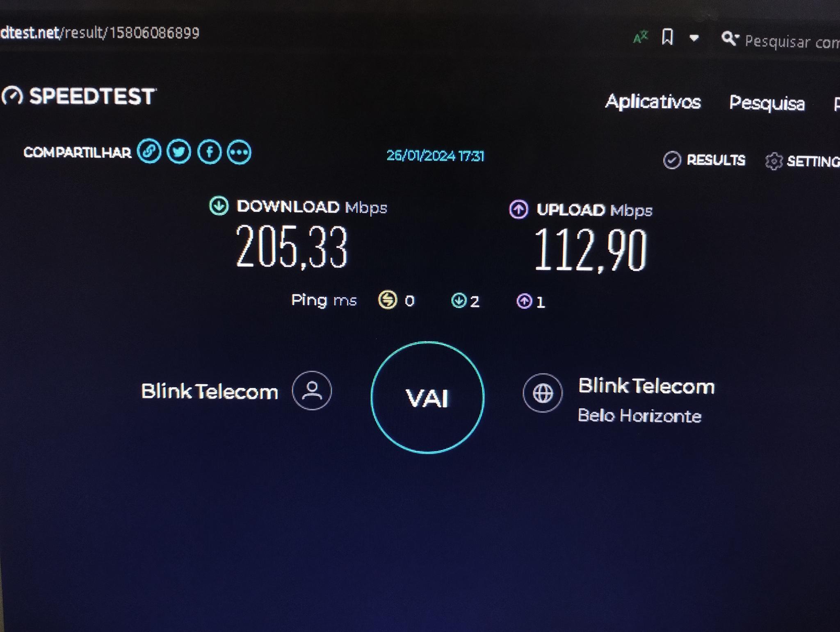Open SETTINGS with the gear icon
The width and height of the screenshot is (840, 632).
(802, 161)
